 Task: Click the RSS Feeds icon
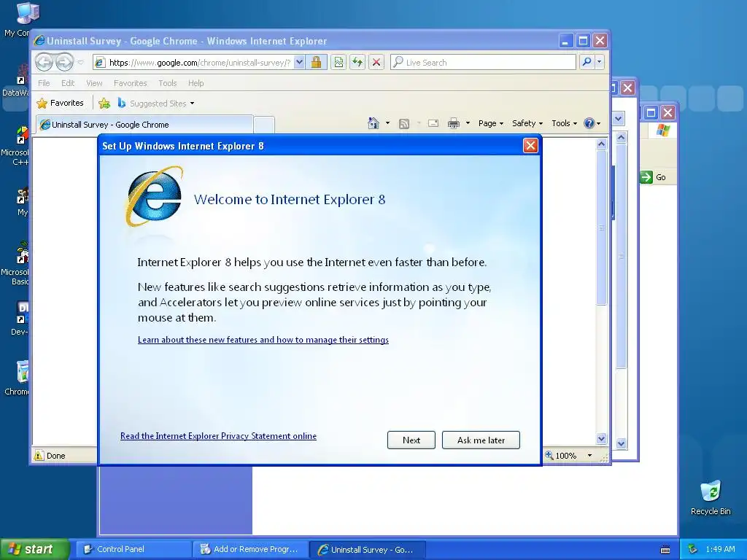pyautogui.click(x=404, y=124)
